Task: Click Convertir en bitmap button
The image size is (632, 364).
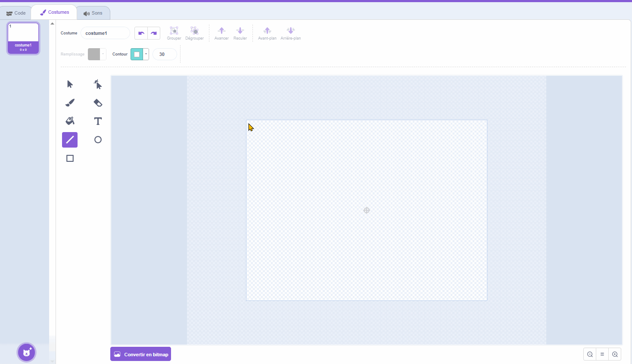Action: click(140, 354)
